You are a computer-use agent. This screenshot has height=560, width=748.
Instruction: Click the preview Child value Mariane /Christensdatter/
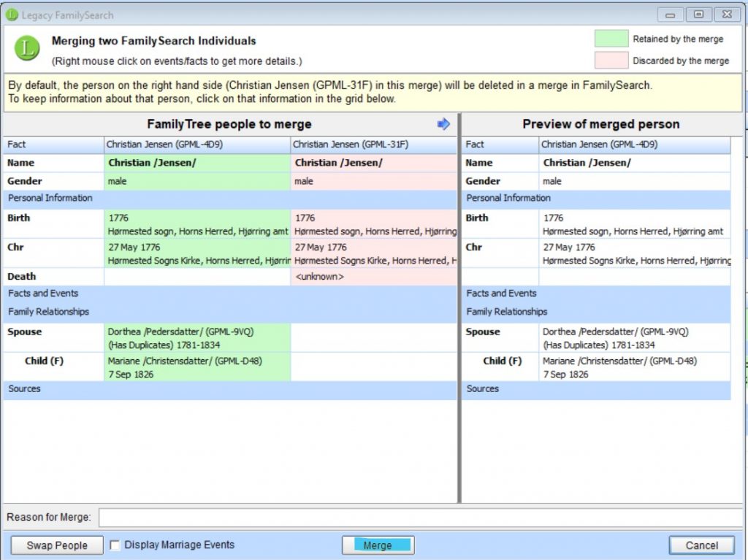pyautogui.click(x=635, y=367)
